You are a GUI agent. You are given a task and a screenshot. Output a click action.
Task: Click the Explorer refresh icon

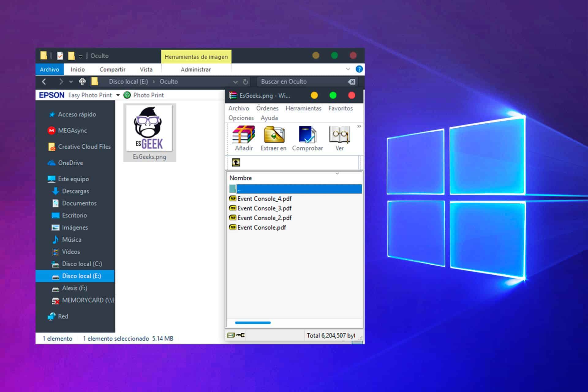(x=245, y=82)
